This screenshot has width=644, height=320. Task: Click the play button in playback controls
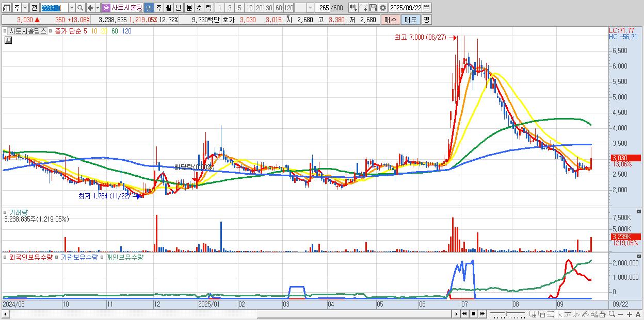457,314
